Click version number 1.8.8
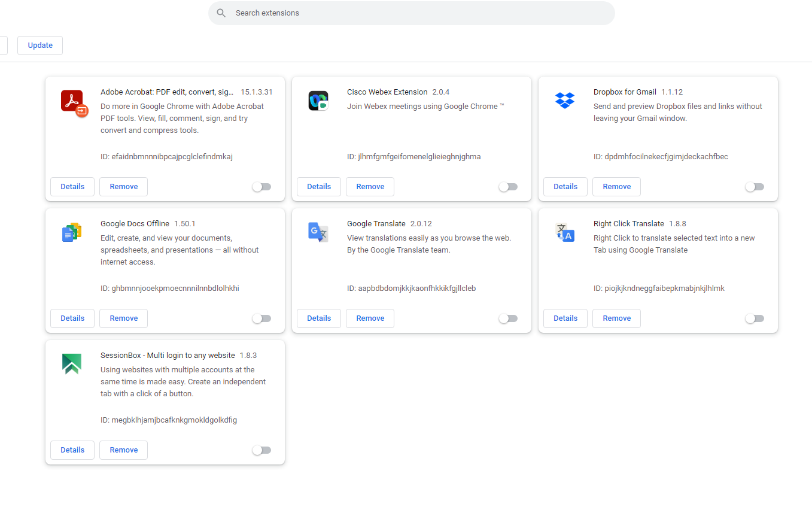 point(677,224)
